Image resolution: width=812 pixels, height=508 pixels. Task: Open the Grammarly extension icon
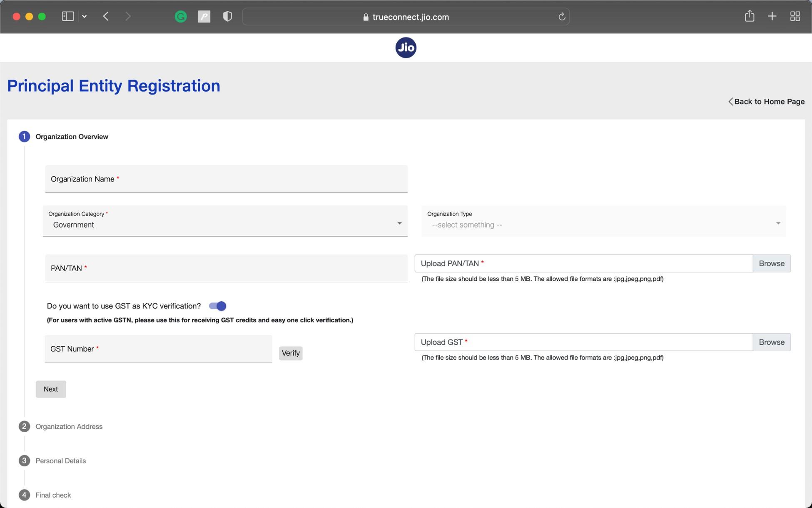(181, 17)
